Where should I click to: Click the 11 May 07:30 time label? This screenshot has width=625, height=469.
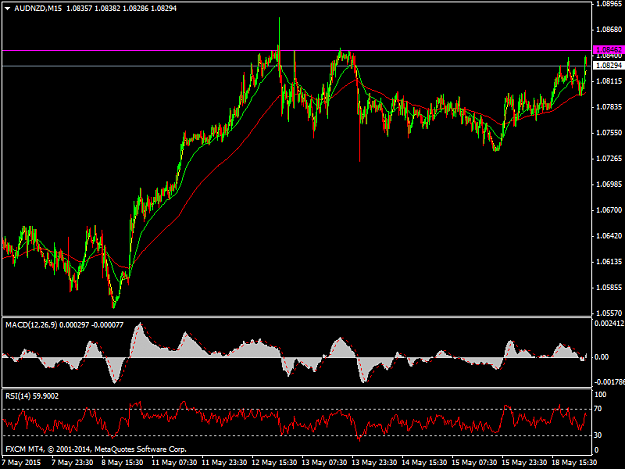click(x=174, y=463)
